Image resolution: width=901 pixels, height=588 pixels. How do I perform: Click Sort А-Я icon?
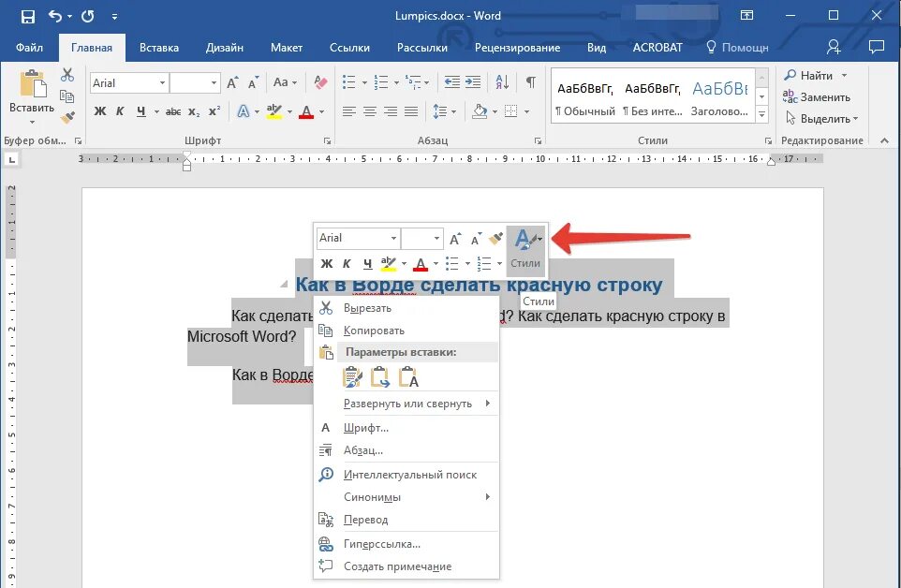[502, 82]
